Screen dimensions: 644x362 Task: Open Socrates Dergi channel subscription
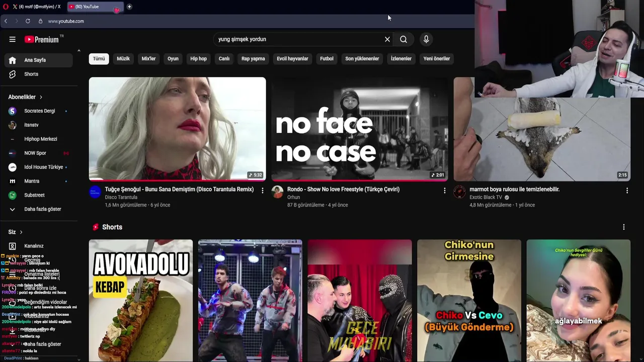tap(39, 111)
